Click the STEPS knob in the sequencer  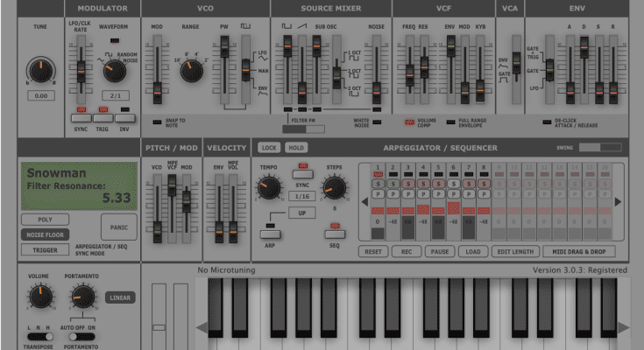333,185
